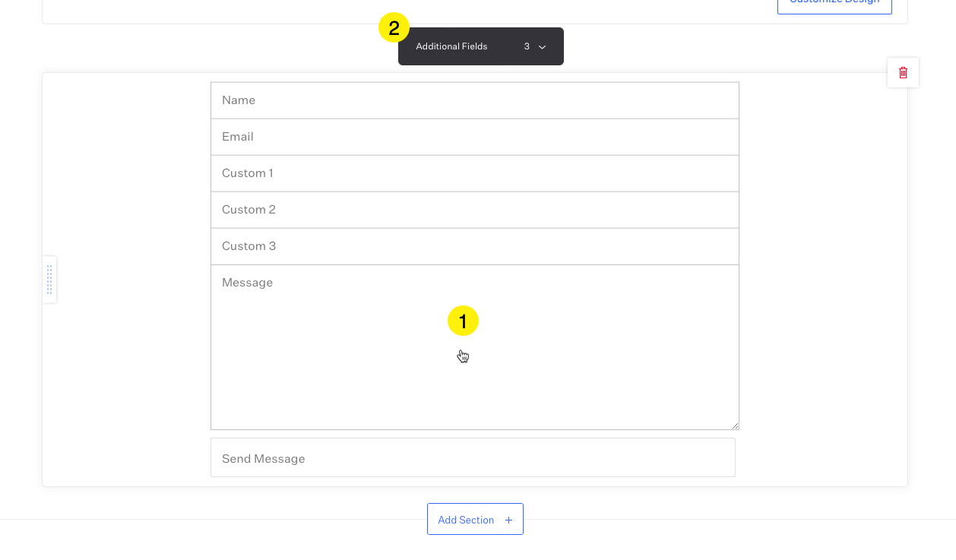Click the Send Message button

[473, 457]
